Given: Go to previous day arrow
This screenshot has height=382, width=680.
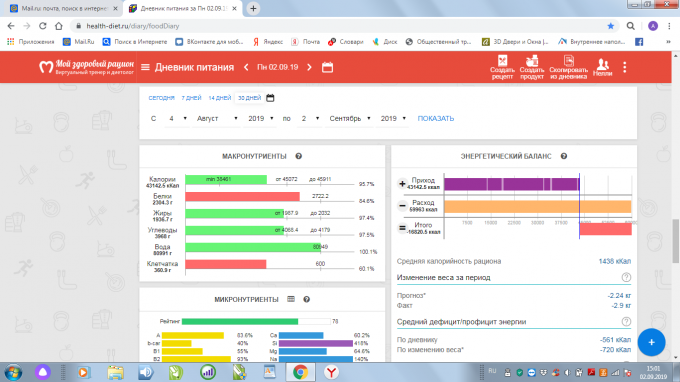Looking at the screenshot, I should click(246, 67).
